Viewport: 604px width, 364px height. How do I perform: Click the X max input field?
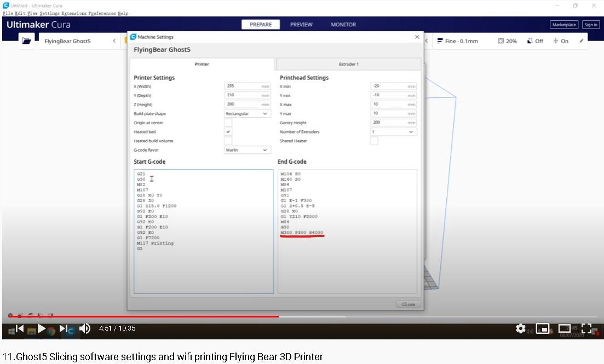(x=393, y=105)
